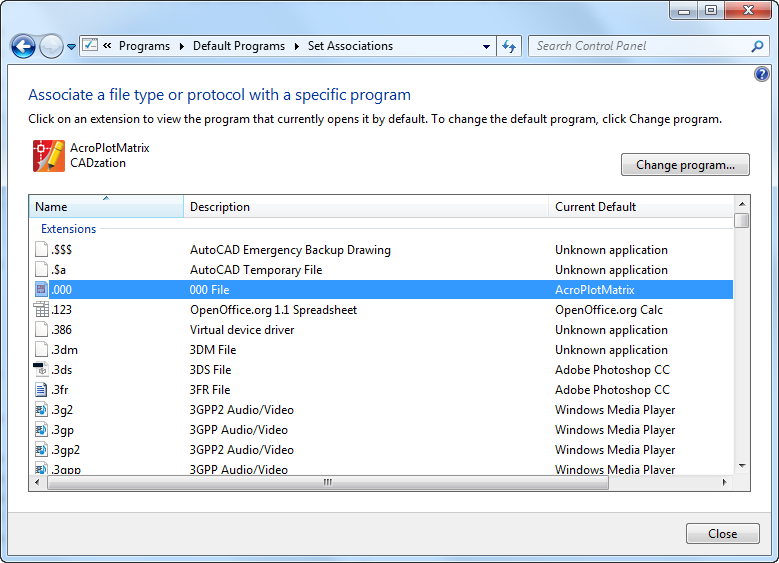Click Virtual device driver description
The height and width of the screenshot is (563, 779).
242,330
